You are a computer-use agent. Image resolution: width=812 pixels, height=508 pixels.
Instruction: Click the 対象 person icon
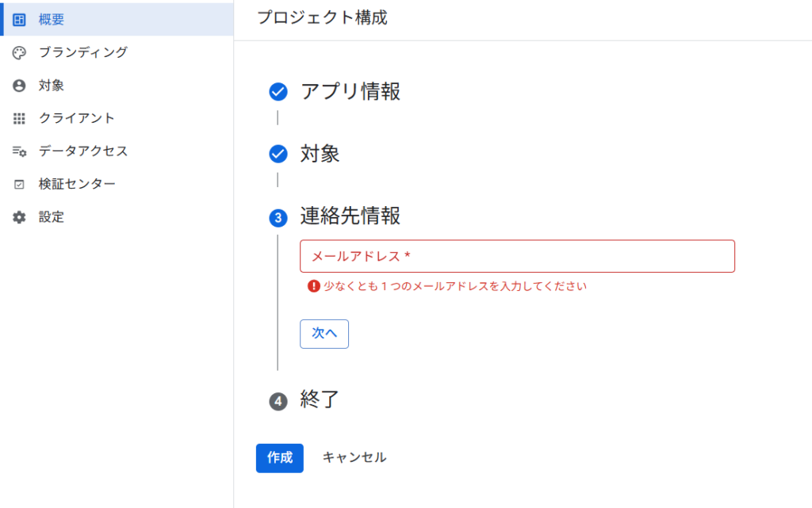(x=20, y=86)
